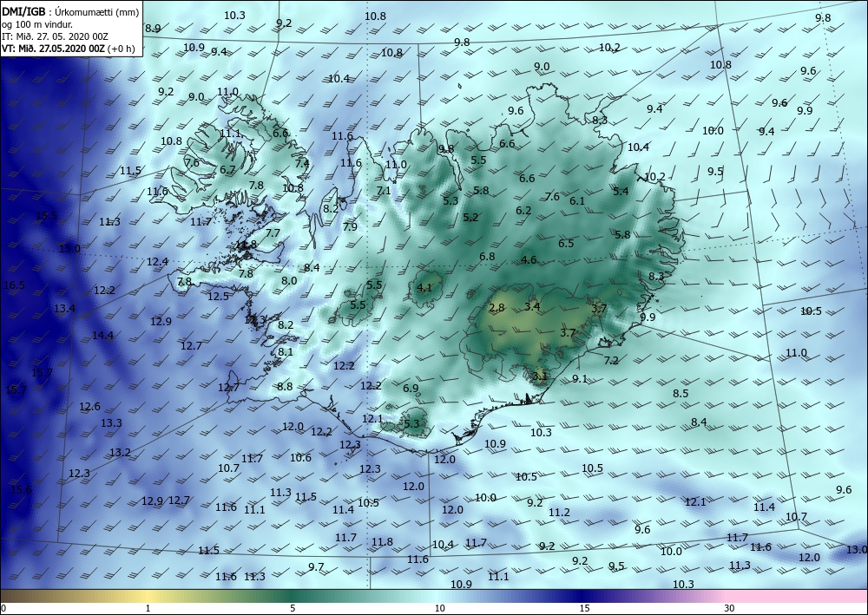This screenshot has height=615, width=868.
Task: Click the 12.4 value on the map
Action: click(x=157, y=262)
